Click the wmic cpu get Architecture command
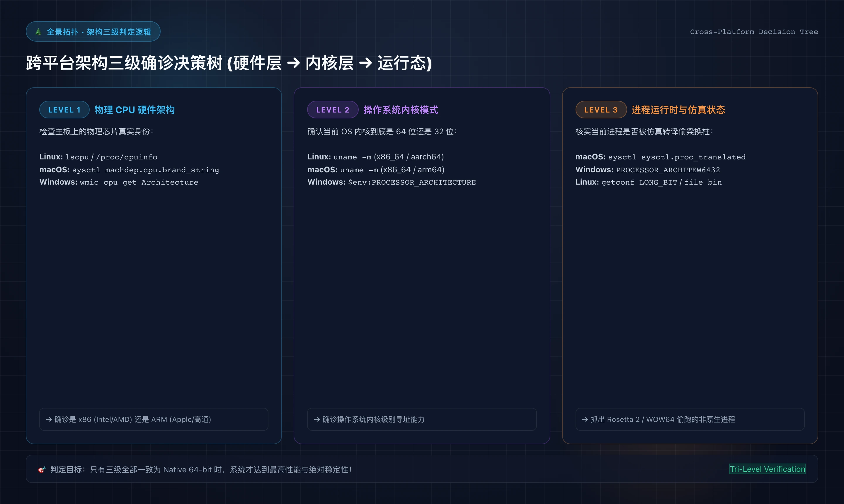Screen dimensions: 844x504 139,182
